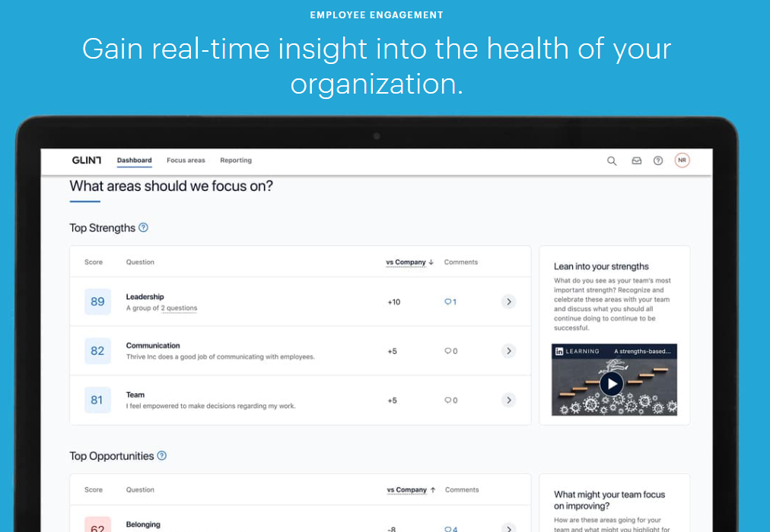Switch to the Reporting tab
Image resolution: width=770 pixels, height=532 pixels.
tap(236, 160)
